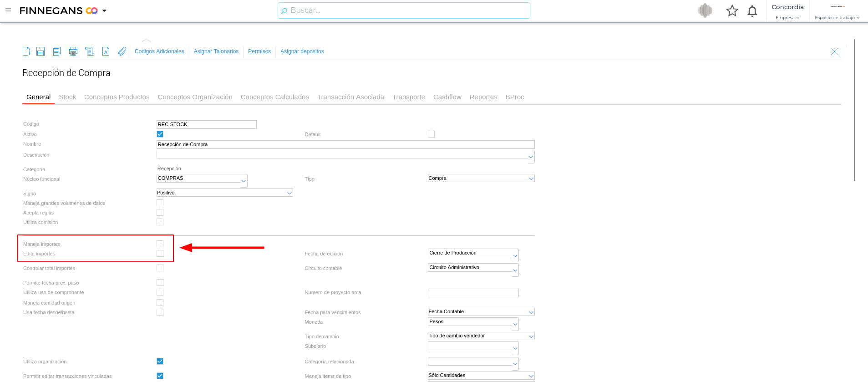
Task: Expand the Moneda dropdown showing Pesos
Action: pos(515,324)
